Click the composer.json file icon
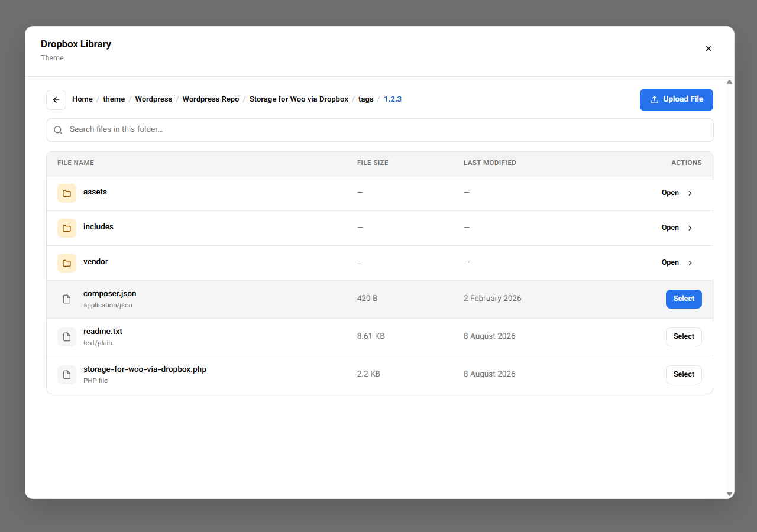 (x=67, y=299)
